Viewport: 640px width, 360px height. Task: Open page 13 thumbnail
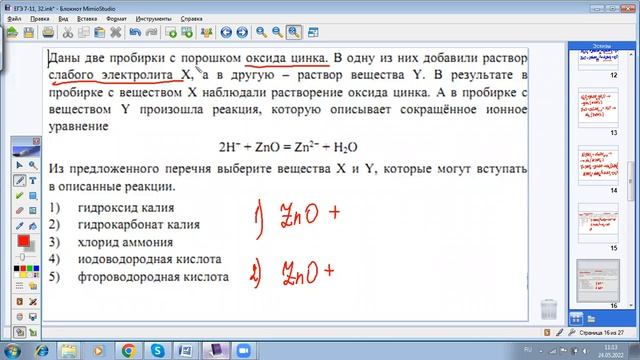coord(598,108)
